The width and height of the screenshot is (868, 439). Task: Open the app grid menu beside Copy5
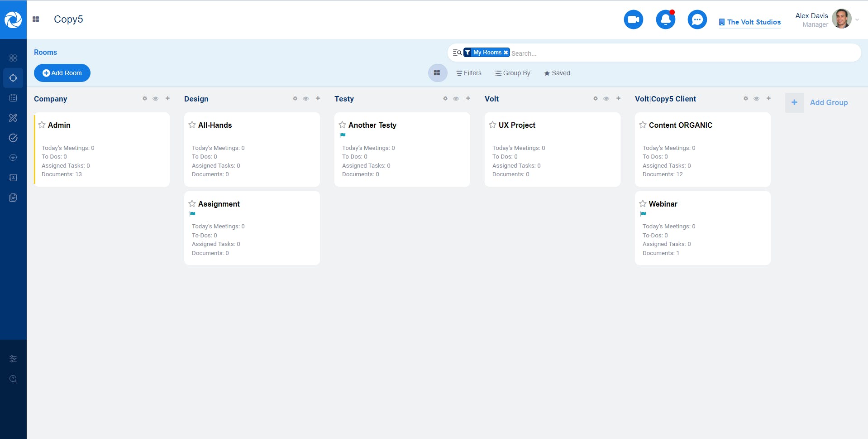pyautogui.click(x=36, y=19)
